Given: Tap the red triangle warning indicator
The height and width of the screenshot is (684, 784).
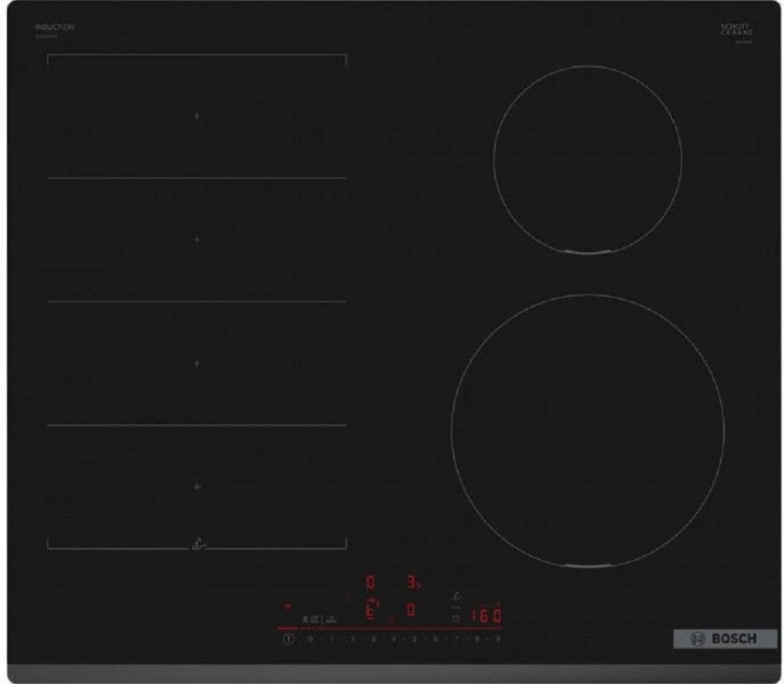Looking at the screenshot, I should pyautogui.click(x=286, y=605).
